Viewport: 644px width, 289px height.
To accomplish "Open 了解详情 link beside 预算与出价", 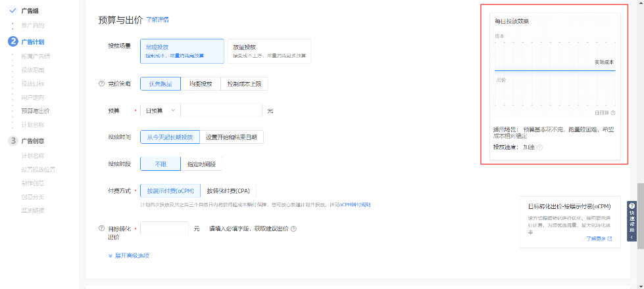I will (x=157, y=20).
